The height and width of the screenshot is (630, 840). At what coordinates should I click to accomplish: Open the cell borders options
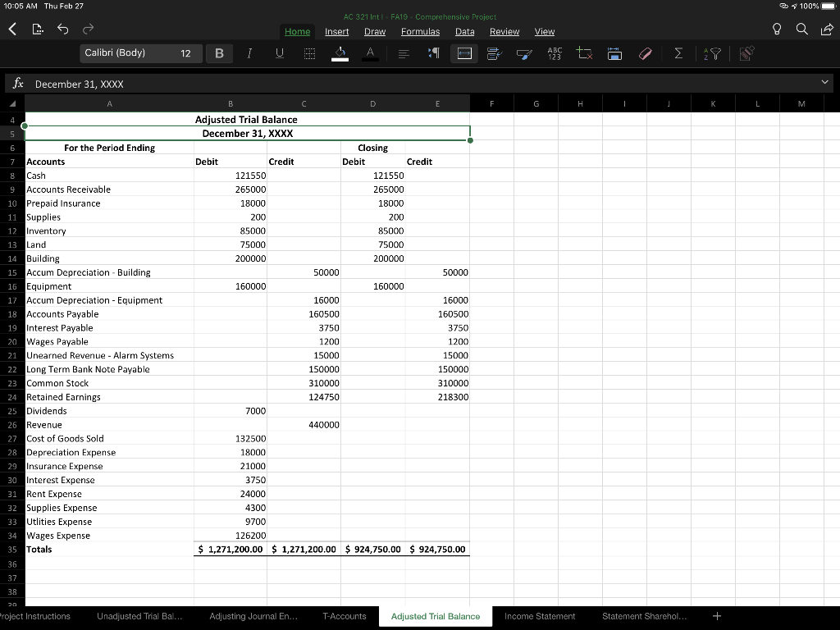click(x=309, y=53)
